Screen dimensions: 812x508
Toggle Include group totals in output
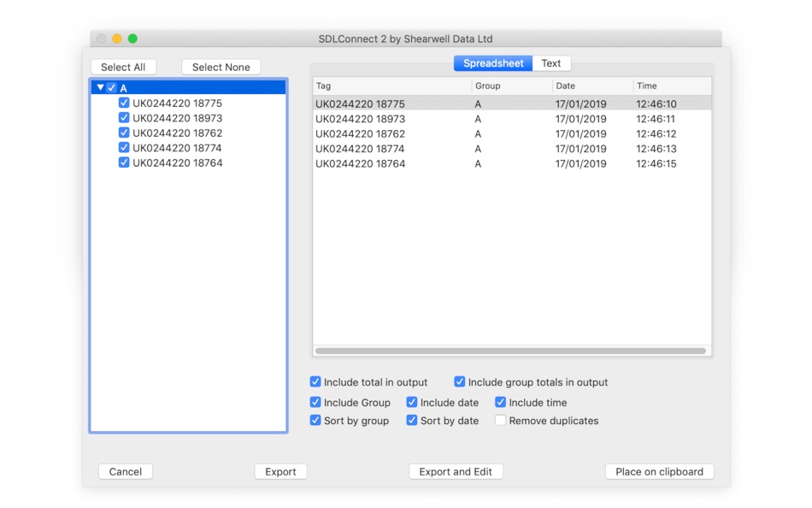pos(459,382)
